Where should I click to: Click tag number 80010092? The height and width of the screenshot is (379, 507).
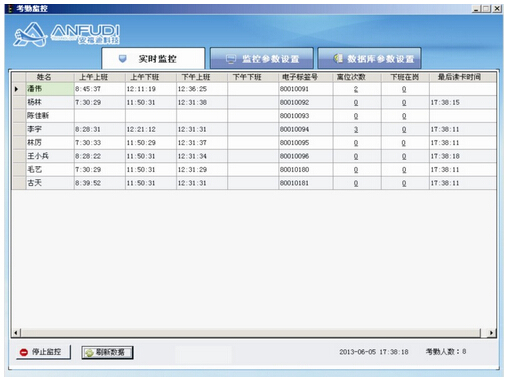click(294, 102)
